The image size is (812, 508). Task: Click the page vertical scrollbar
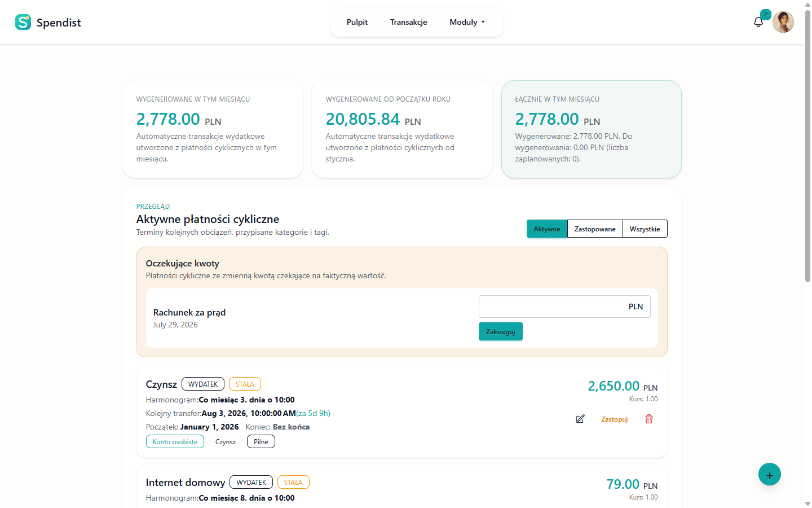point(807,147)
